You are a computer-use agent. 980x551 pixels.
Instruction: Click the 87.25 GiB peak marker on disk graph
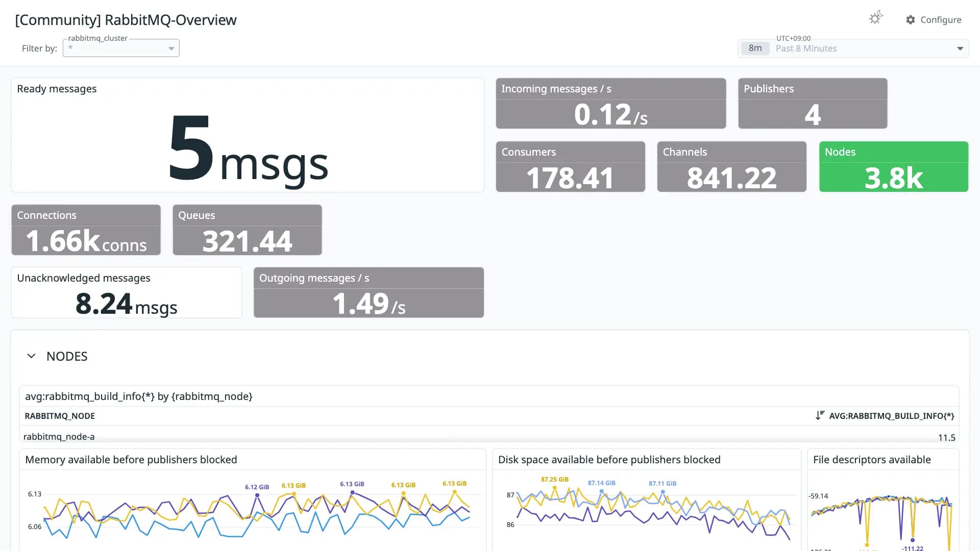555,488
